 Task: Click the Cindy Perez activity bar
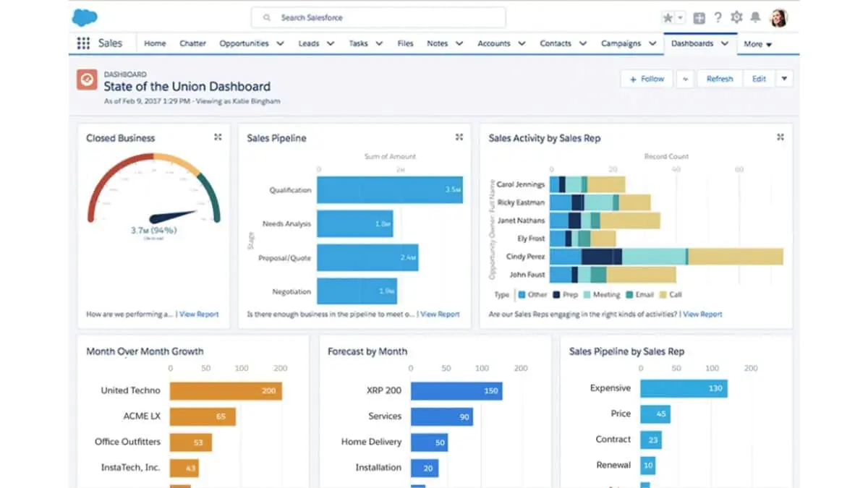tap(666, 257)
